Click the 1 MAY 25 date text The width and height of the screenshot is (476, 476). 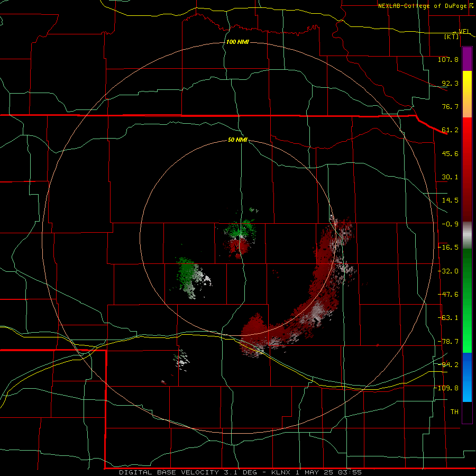coord(315,472)
